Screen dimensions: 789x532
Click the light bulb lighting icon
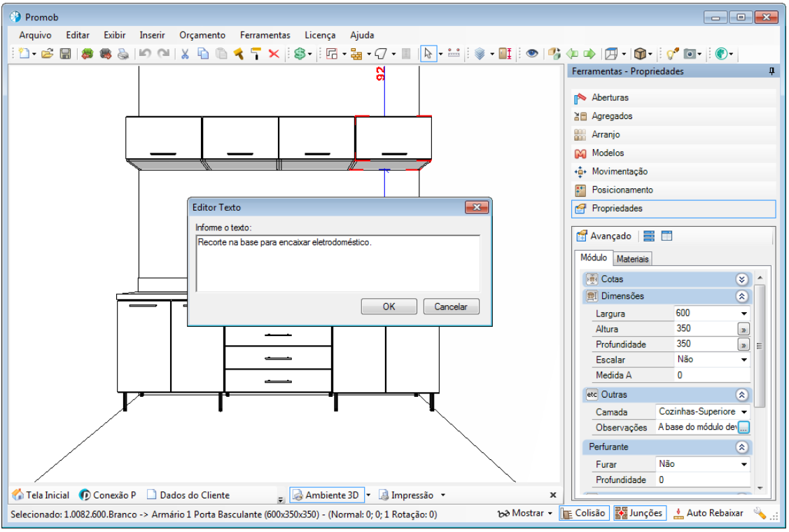(672, 53)
